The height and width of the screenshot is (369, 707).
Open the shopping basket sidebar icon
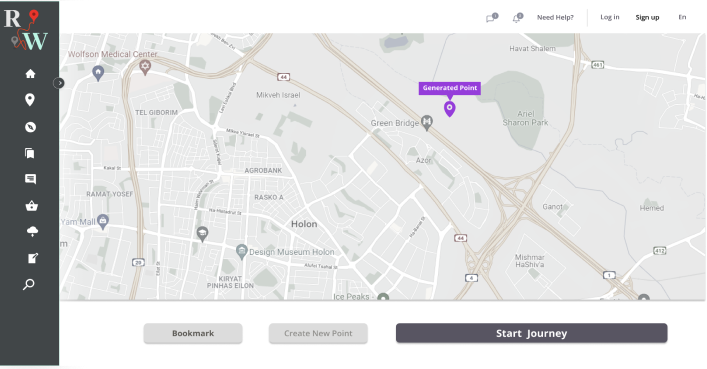tap(31, 206)
